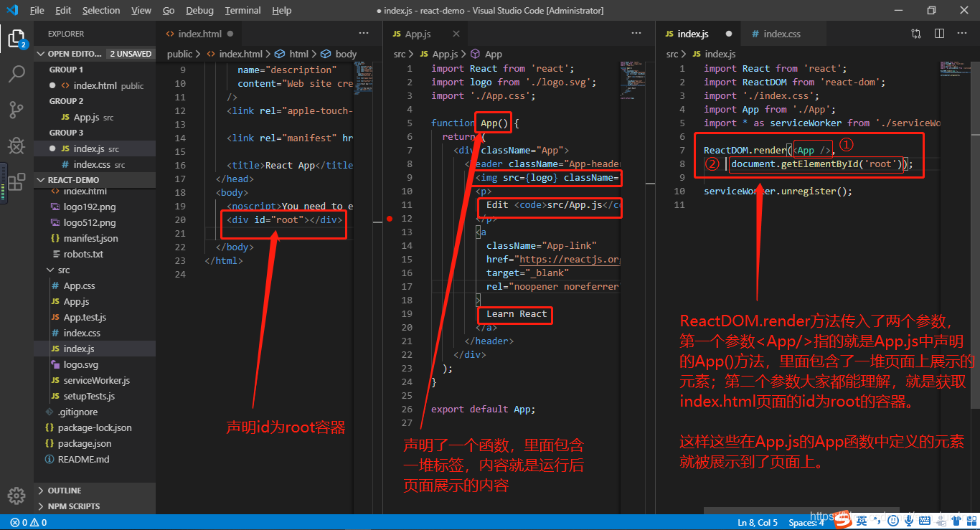Expand the OUTLINE panel
This screenshot has width=980, height=530.
pyautogui.click(x=94, y=491)
